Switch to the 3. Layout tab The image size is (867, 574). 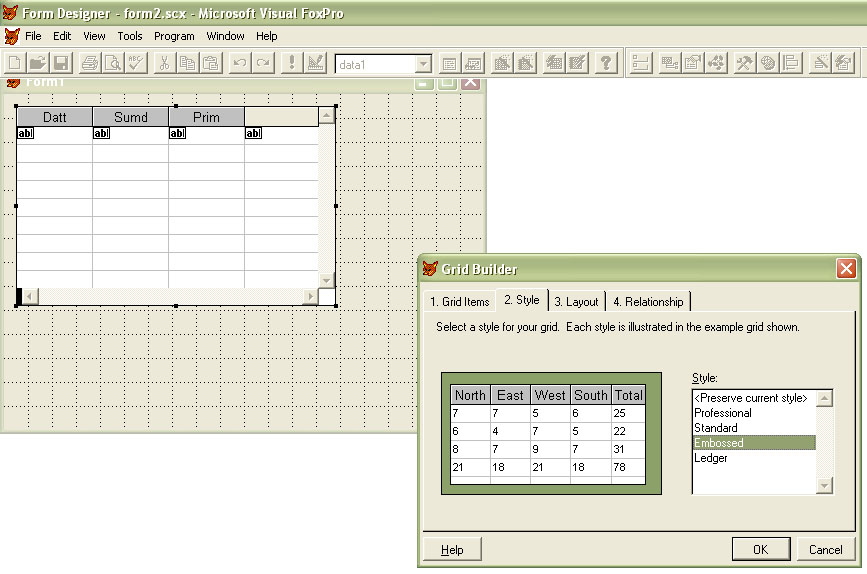(x=576, y=301)
